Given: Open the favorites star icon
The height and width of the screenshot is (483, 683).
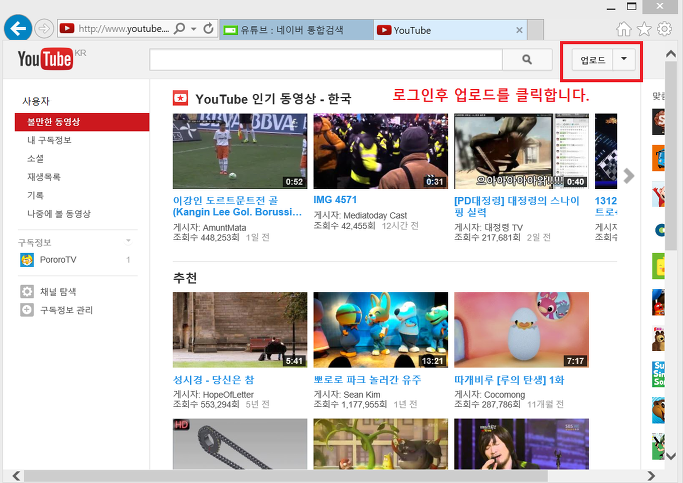Looking at the screenshot, I should coord(644,29).
